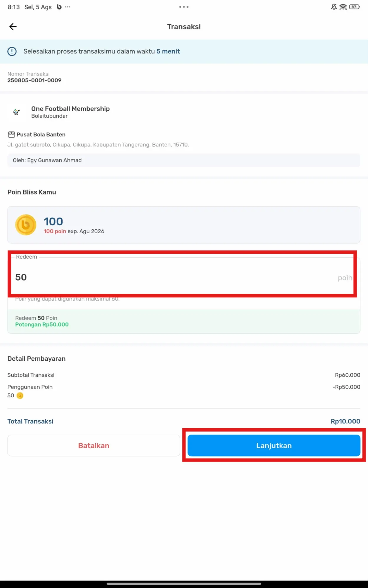Focus the Redeem points input field
Screen dimensions: 368x588
177,277
